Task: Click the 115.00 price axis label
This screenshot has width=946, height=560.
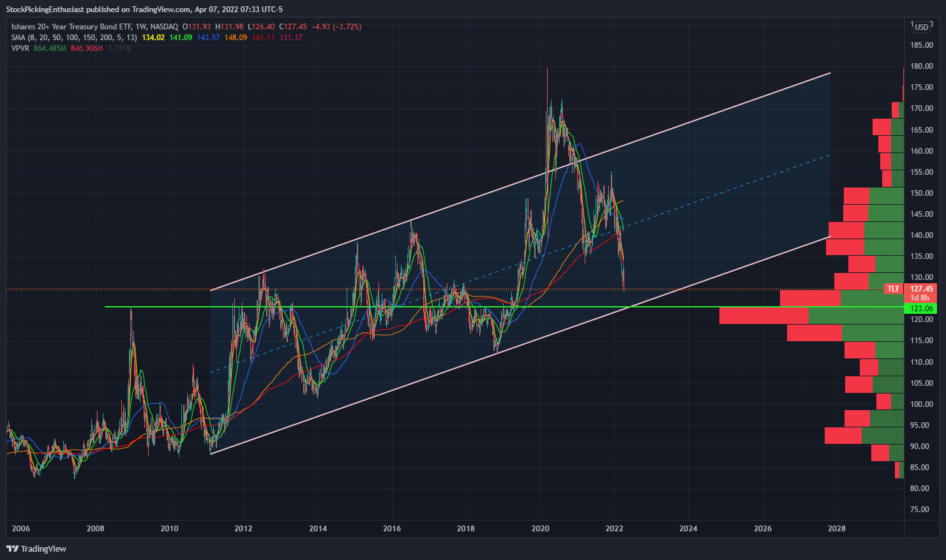Action: pyautogui.click(x=922, y=341)
